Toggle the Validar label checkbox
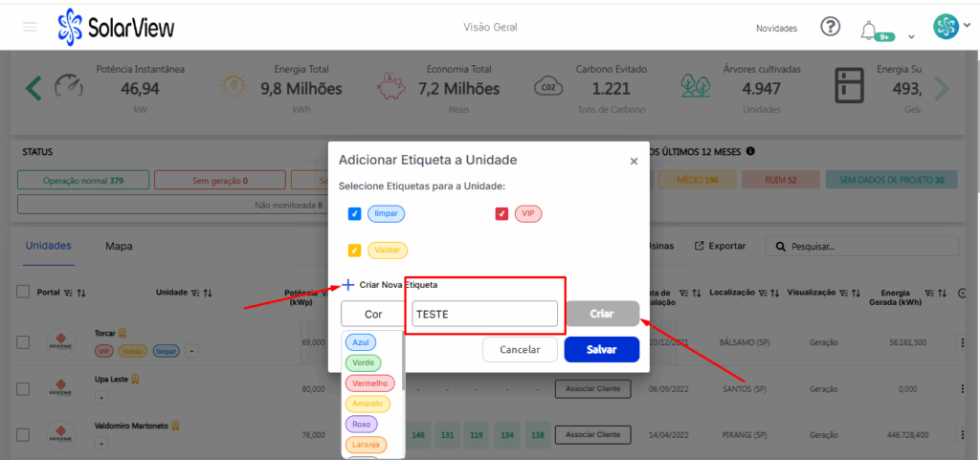Image resolution: width=980 pixels, height=460 pixels. coord(354,251)
